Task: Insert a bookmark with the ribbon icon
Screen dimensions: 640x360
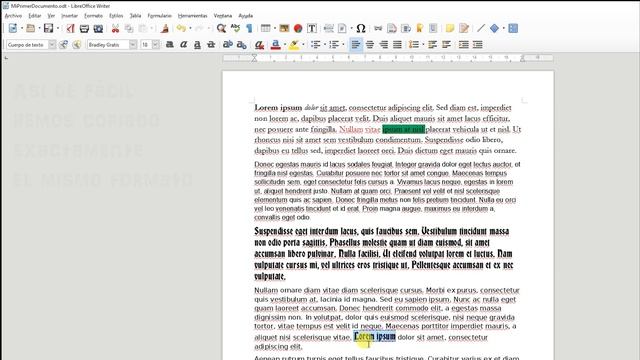Action: 420,28
